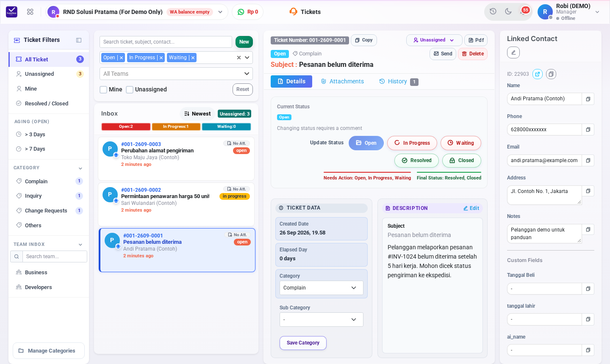Copy the Phone field value

tap(588, 130)
